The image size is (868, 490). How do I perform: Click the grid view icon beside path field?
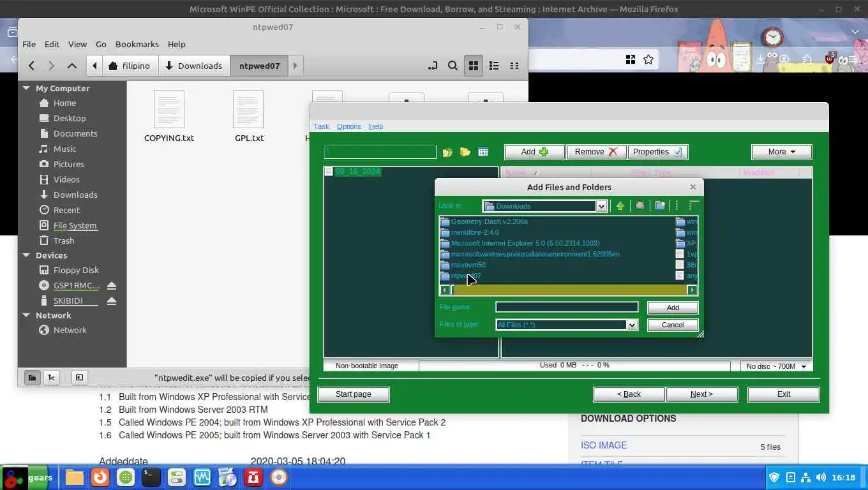click(483, 152)
